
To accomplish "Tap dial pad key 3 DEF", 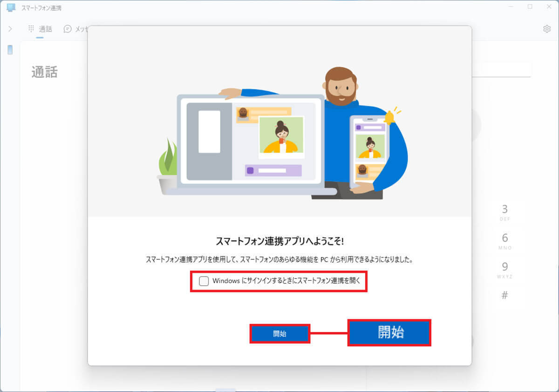I will (x=505, y=212).
